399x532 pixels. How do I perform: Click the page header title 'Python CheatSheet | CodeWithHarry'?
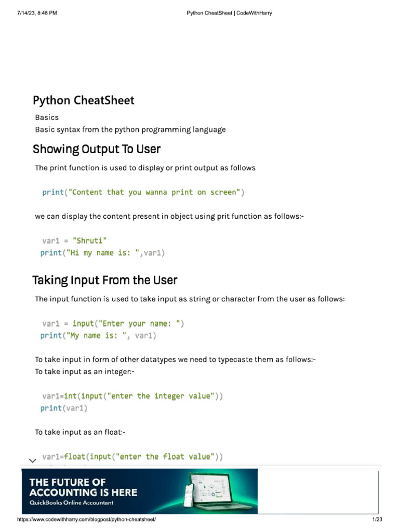[229, 13]
